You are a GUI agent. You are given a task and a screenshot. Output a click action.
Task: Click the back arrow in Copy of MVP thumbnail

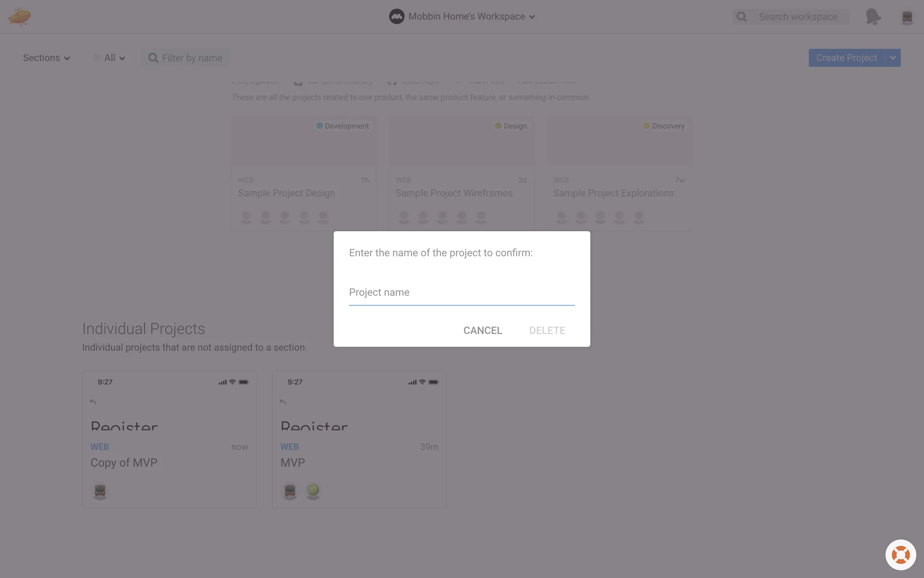click(93, 402)
